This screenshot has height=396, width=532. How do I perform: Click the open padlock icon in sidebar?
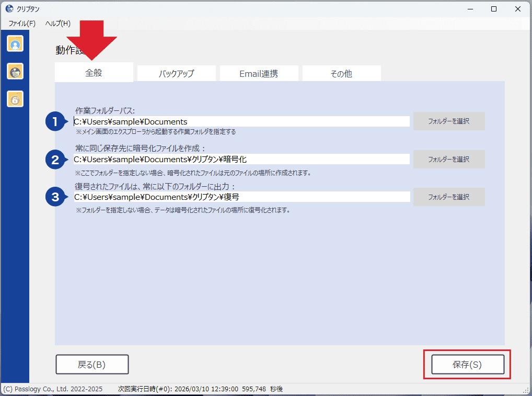coord(15,98)
